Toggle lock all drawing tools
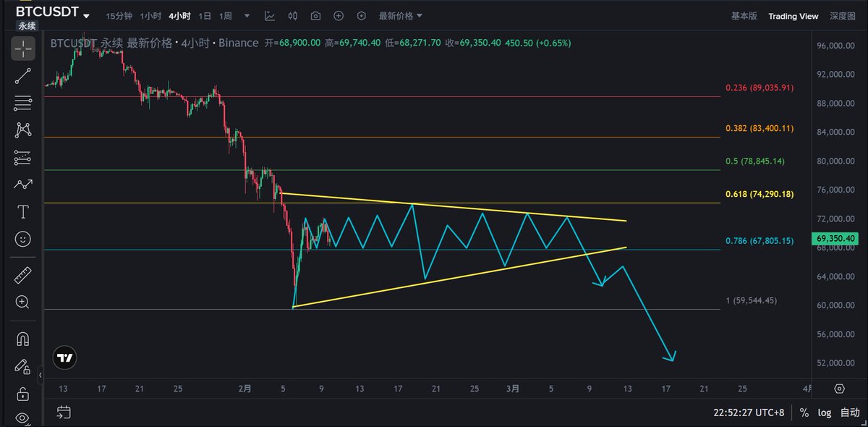 tap(22, 393)
